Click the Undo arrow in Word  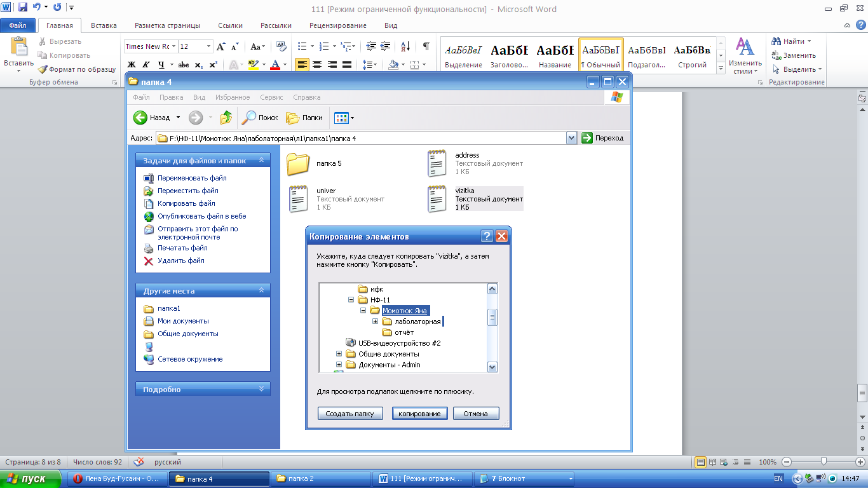pos(37,8)
